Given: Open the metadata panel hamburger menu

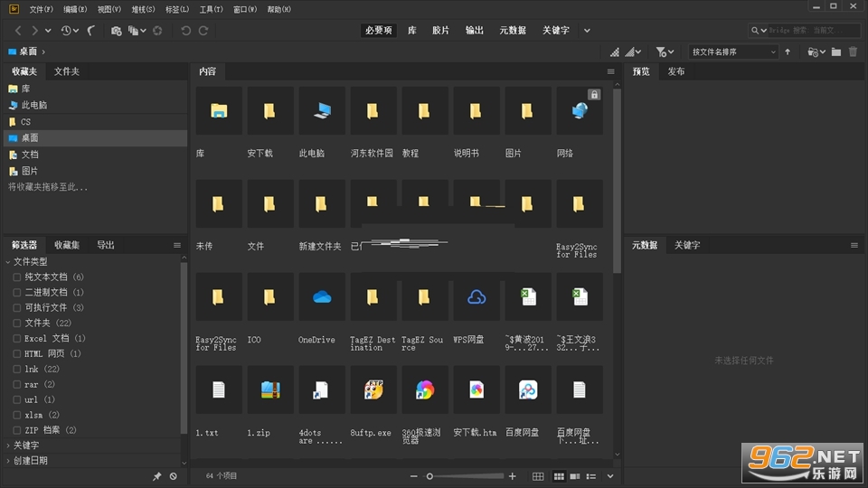Looking at the screenshot, I should coord(854,245).
